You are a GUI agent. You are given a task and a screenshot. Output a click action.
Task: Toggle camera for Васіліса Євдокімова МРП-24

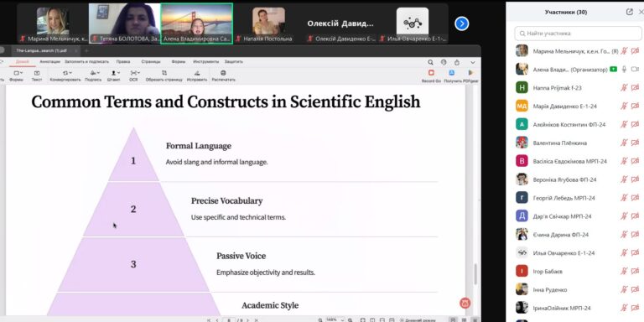(x=635, y=161)
